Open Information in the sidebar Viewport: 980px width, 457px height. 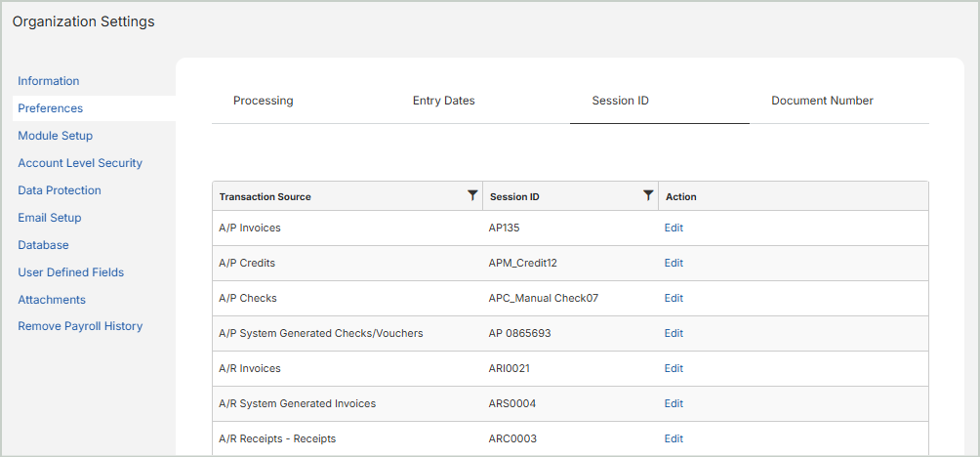[x=49, y=81]
